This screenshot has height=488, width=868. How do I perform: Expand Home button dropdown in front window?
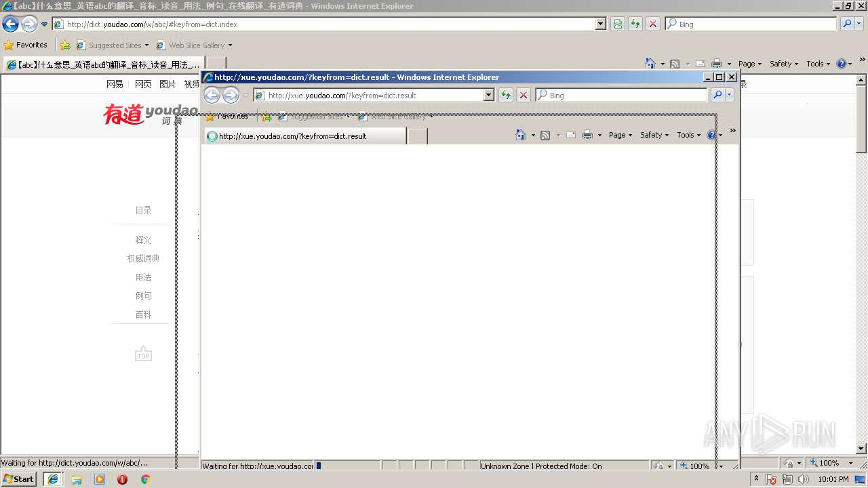coord(533,136)
